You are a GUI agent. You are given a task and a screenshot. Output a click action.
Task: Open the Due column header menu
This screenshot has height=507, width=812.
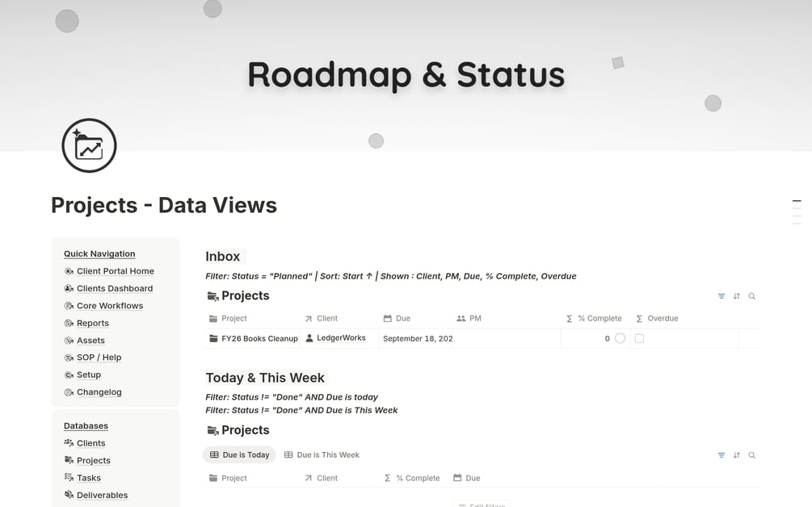(402, 318)
